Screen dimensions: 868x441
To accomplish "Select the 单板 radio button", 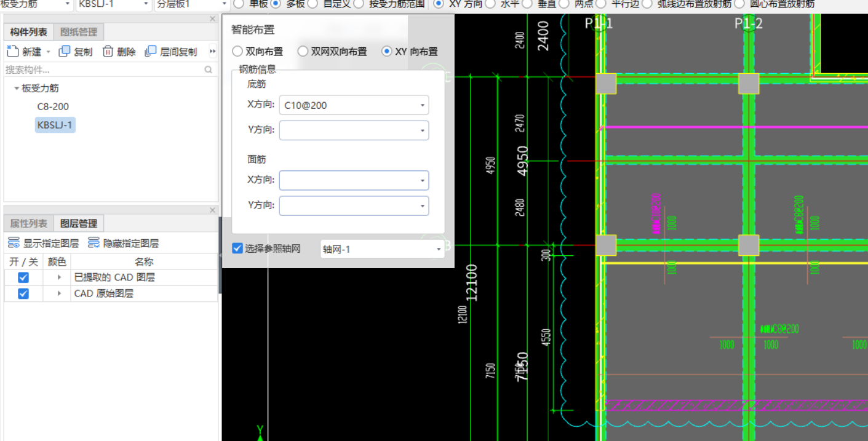I will (239, 4).
